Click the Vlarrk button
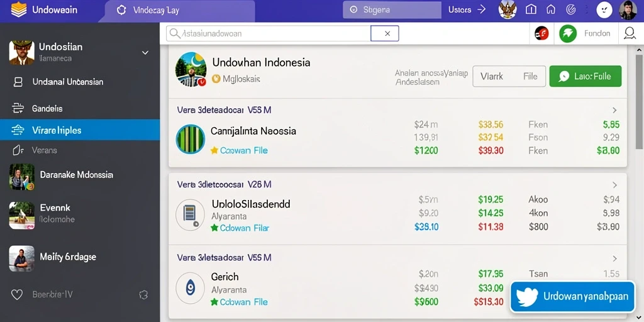The image size is (644, 322). click(x=491, y=76)
